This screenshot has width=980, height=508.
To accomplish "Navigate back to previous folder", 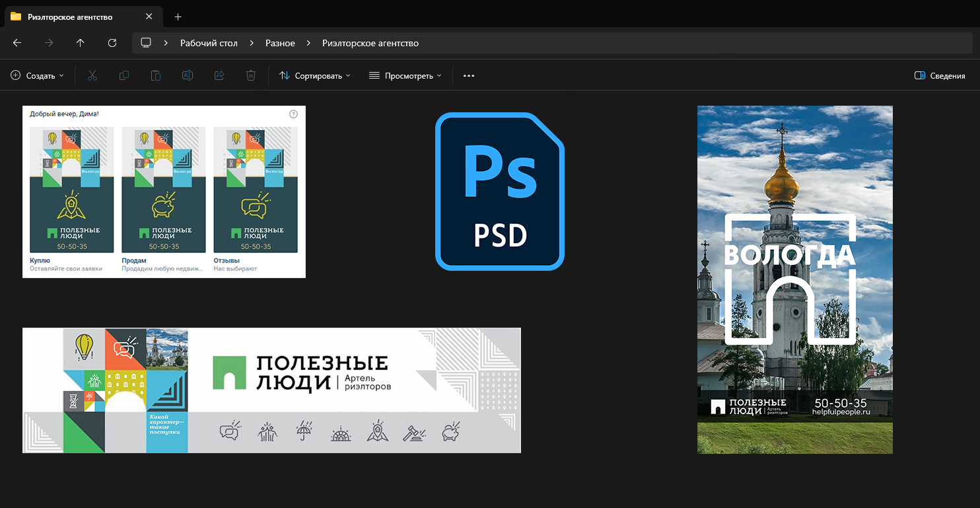I will (x=17, y=43).
